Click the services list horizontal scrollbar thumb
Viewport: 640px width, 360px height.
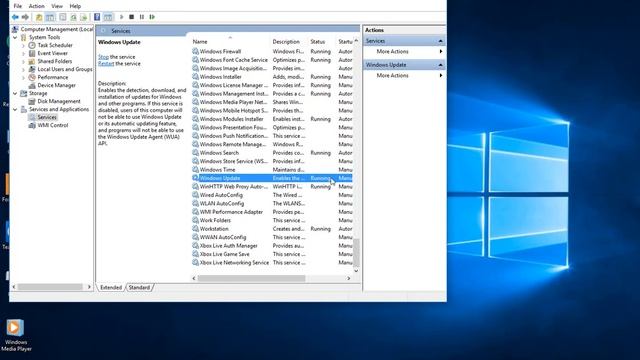[x=251, y=278]
